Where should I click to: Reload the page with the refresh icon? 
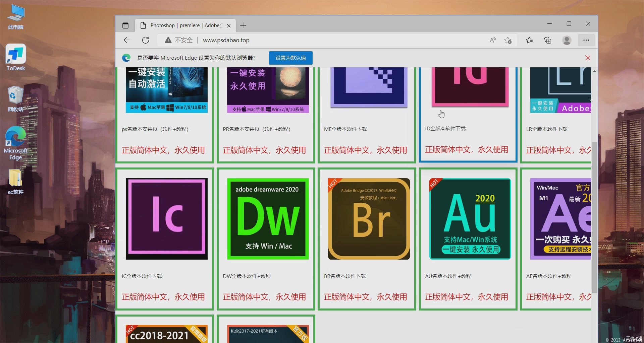[x=145, y=40]
